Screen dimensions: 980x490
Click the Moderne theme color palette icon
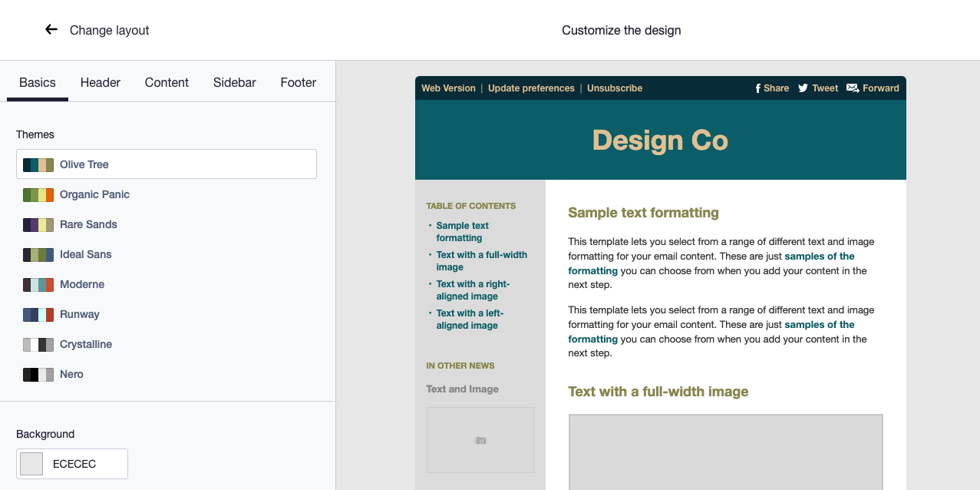click(x=37, y=284)
